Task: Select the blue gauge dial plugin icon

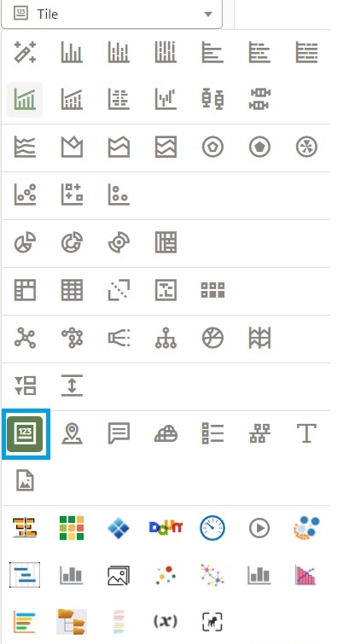Action: tap(212, 528)
